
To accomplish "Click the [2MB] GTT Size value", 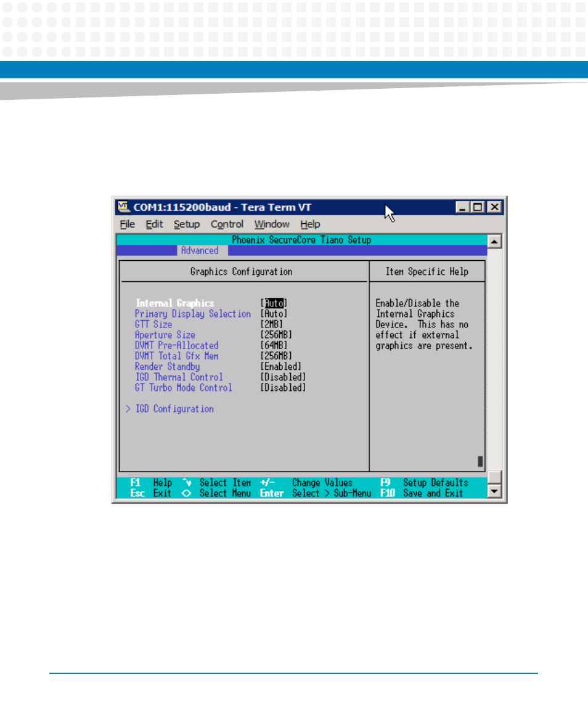I will [272, 324].
